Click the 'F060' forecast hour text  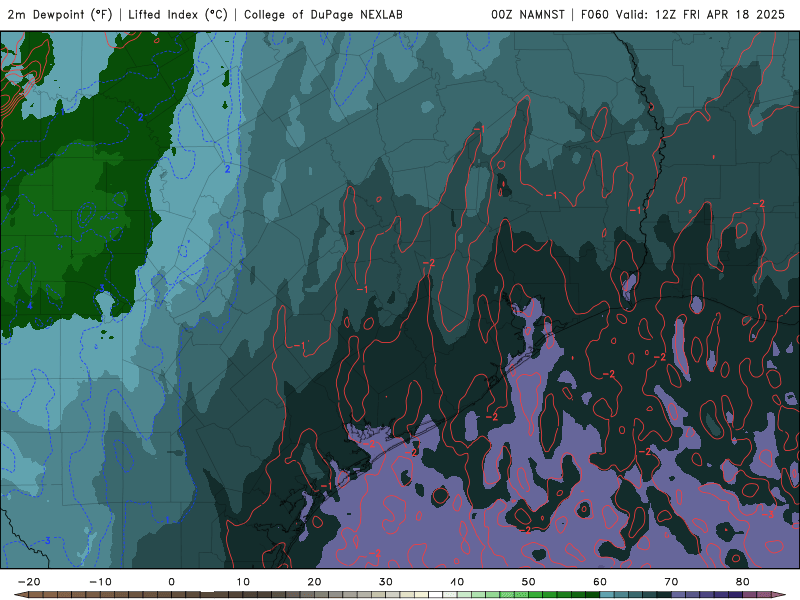595,15
